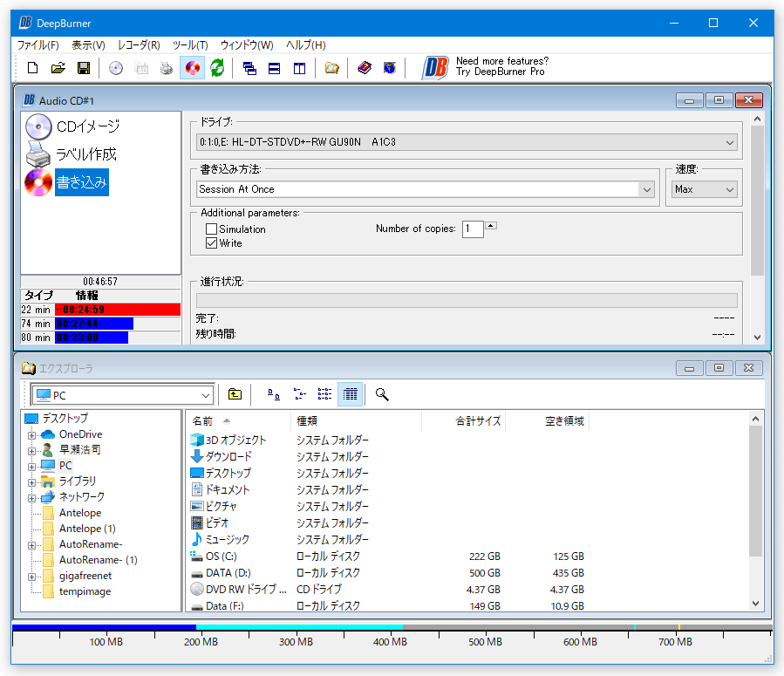Click the blue 80 min capacity bar

click(92, 338)
